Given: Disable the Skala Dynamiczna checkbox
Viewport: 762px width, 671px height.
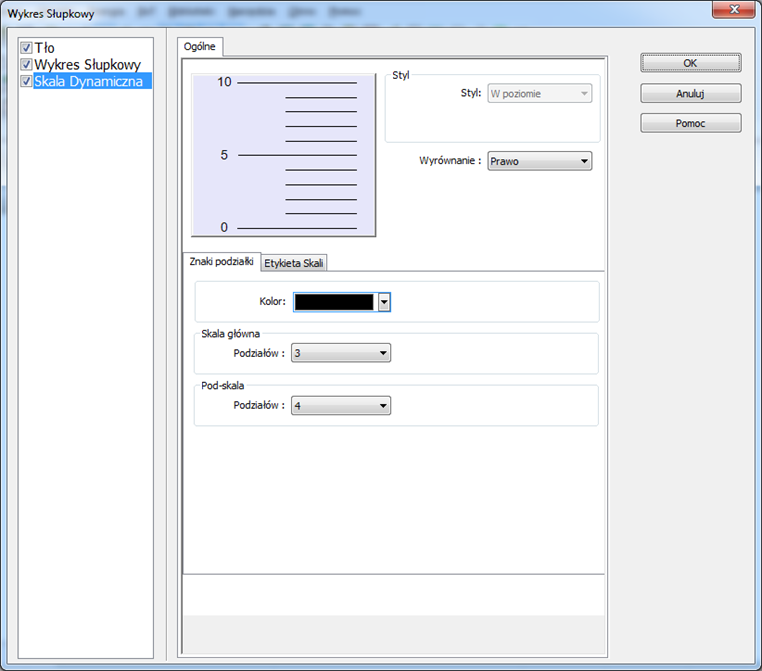Looking at the screenshot, I should click(x=26, y=81).
